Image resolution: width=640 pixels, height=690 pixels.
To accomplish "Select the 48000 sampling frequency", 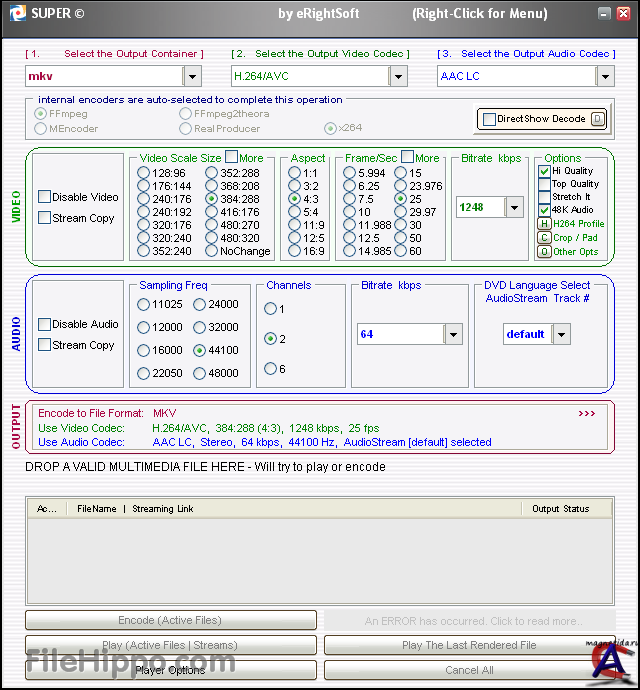I will (x=200, y=373).
